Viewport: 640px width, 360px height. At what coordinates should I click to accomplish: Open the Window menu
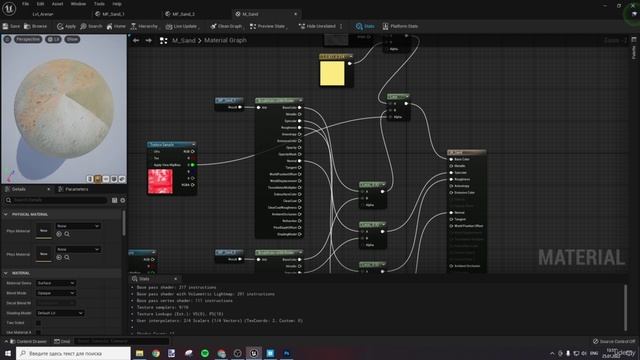coord(78,4)
